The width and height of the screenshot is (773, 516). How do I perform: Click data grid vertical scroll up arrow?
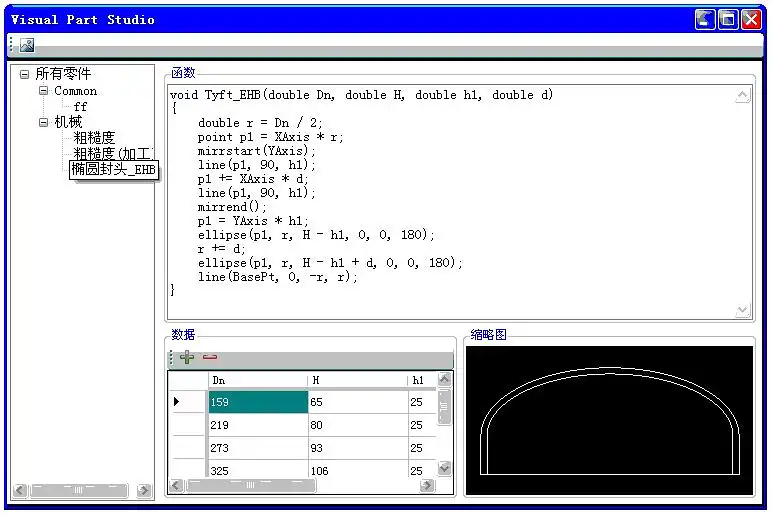[444, 379]
